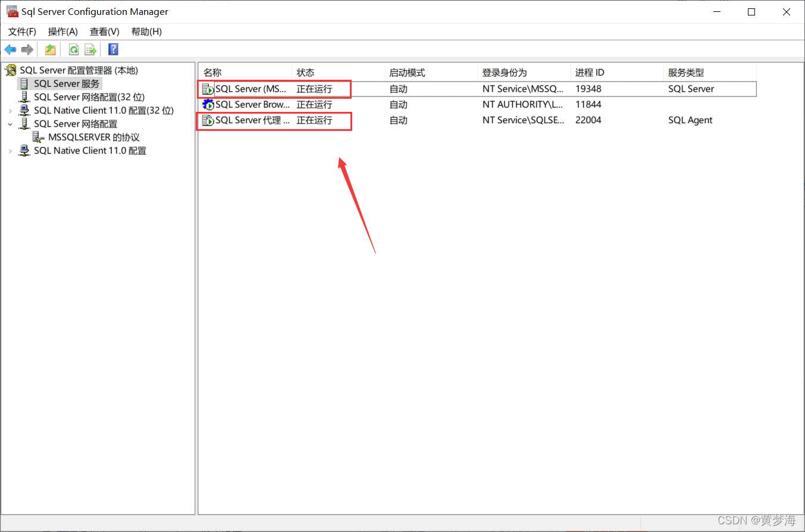Minimize the Configuration Manager window
The image size is (805, 532).
(x=718, y=12)
